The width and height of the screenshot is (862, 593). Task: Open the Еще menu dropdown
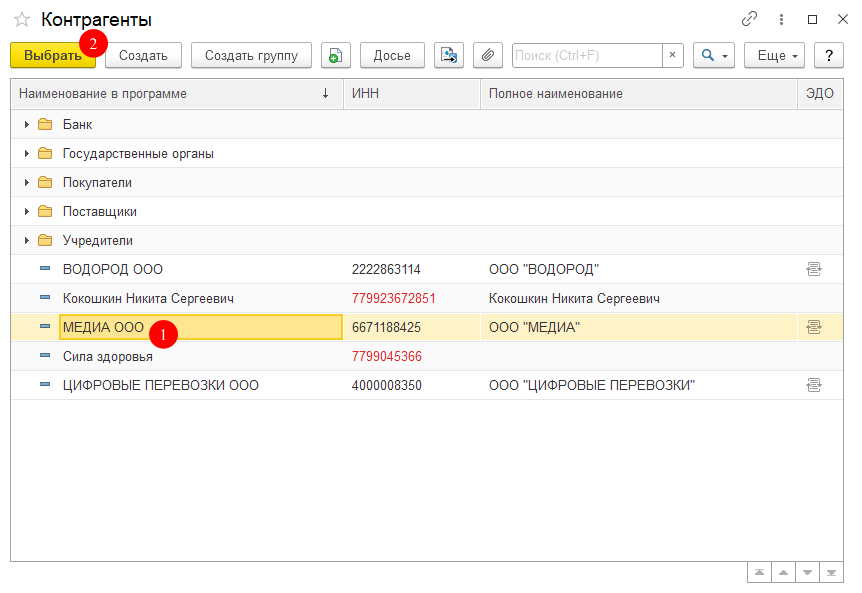tap(774, 56)
